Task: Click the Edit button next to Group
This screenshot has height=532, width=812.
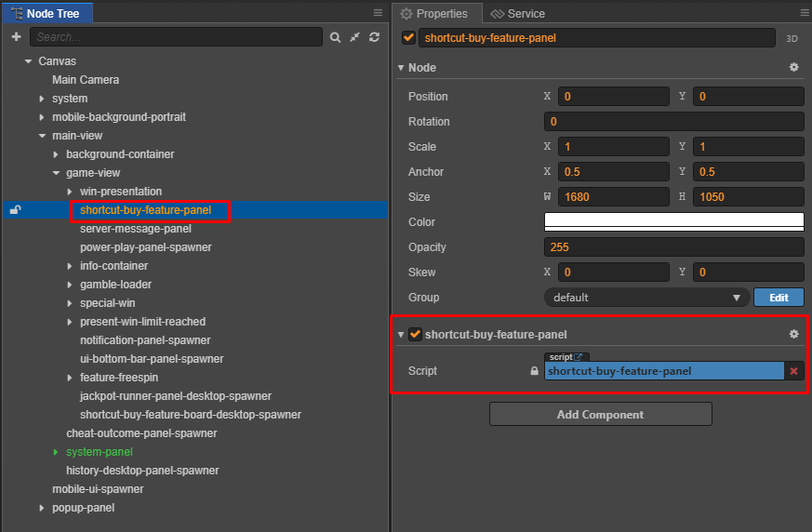Action: (779, 298)
